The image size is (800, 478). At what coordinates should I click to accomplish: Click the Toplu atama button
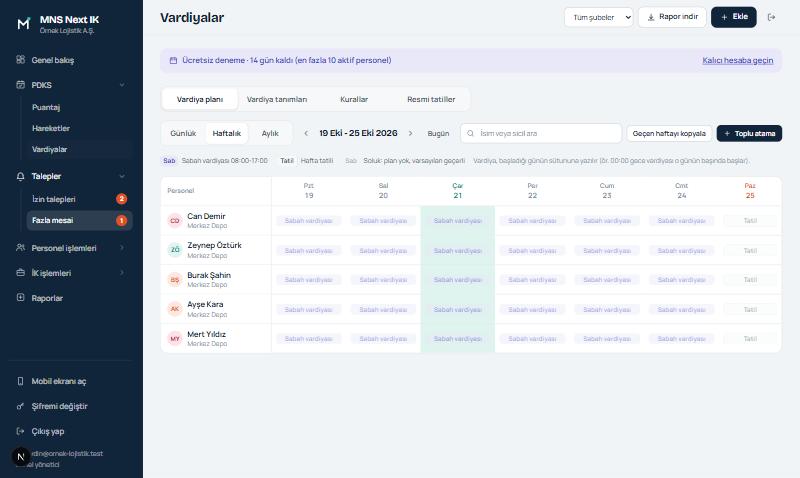pos(749,133)
